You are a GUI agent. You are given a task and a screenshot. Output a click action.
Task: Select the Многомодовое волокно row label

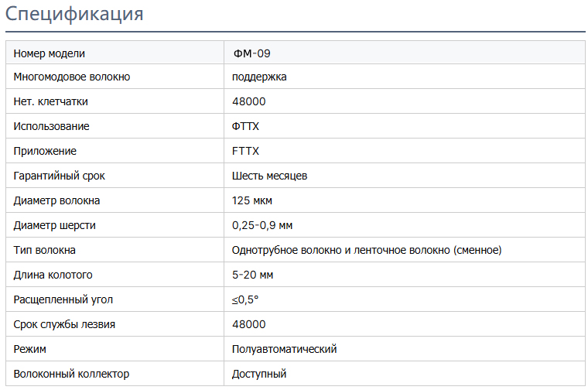click(x=72, y=77)
